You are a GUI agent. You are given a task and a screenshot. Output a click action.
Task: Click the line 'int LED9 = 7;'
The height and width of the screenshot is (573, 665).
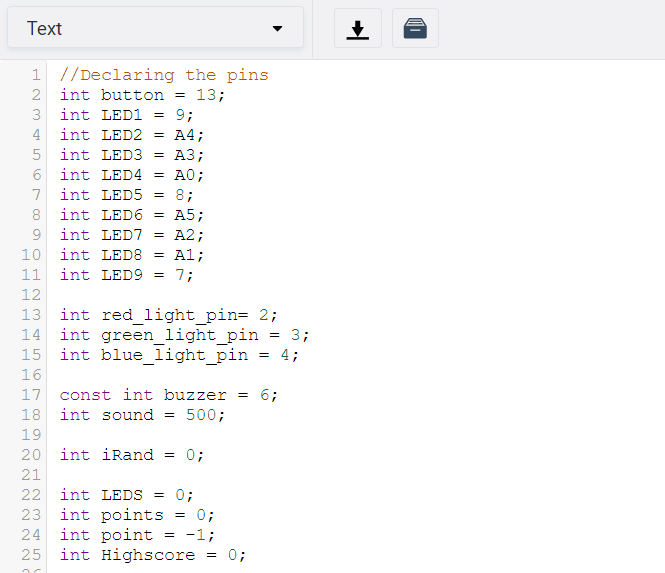[x=126, y=275]
